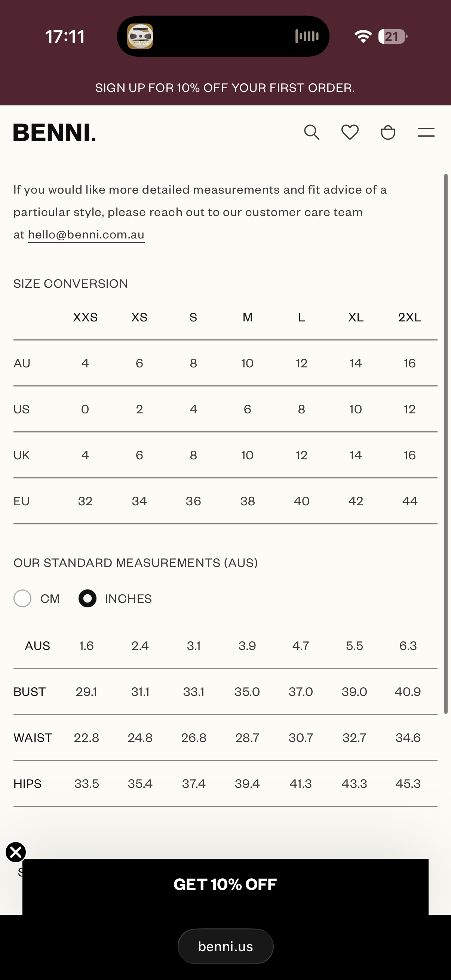Tap the BENNI. logo
Image resolution: width=451 pixels, height=980 pixels.
tap(55, 133)
